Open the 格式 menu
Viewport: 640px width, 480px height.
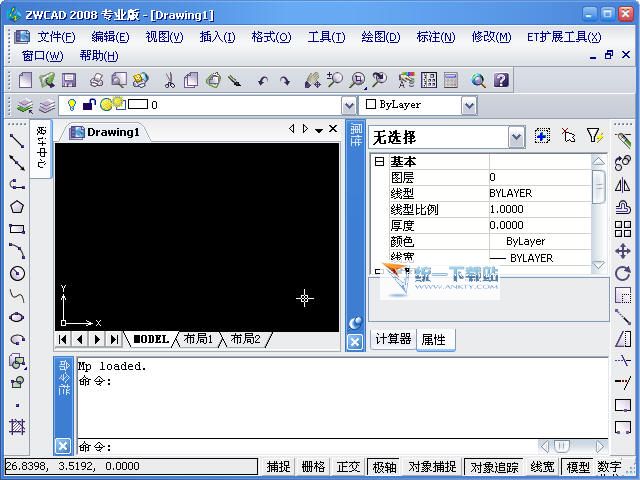[271, 37]
